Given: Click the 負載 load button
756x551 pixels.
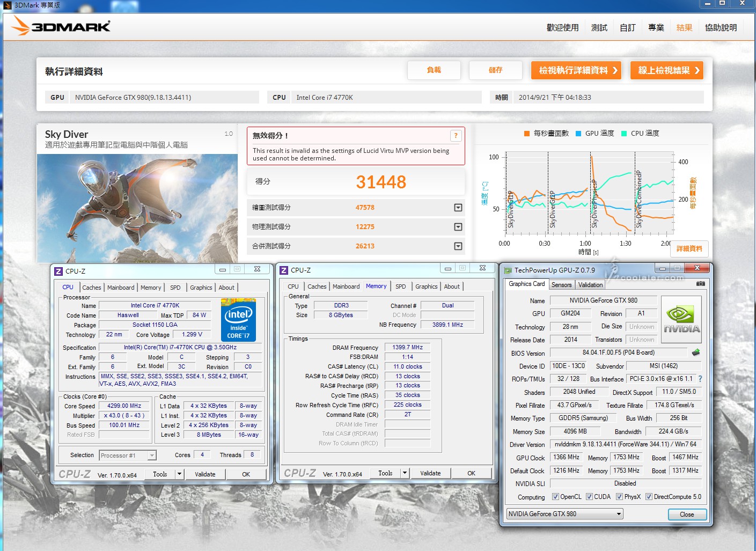Looking at the screenshot, I should click(434, 70).
